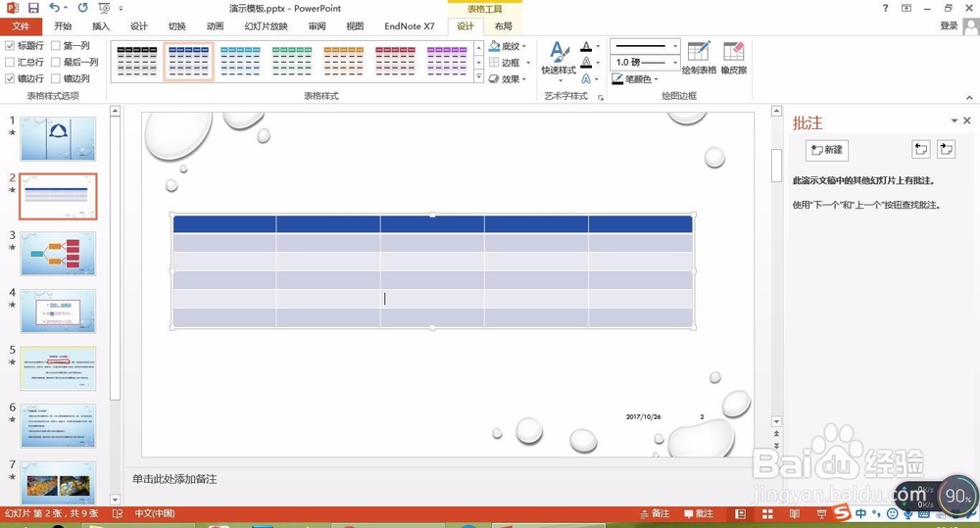The height and width of the screenshot is (528, 980).
Task: Undo the last action
Action: 54,8
